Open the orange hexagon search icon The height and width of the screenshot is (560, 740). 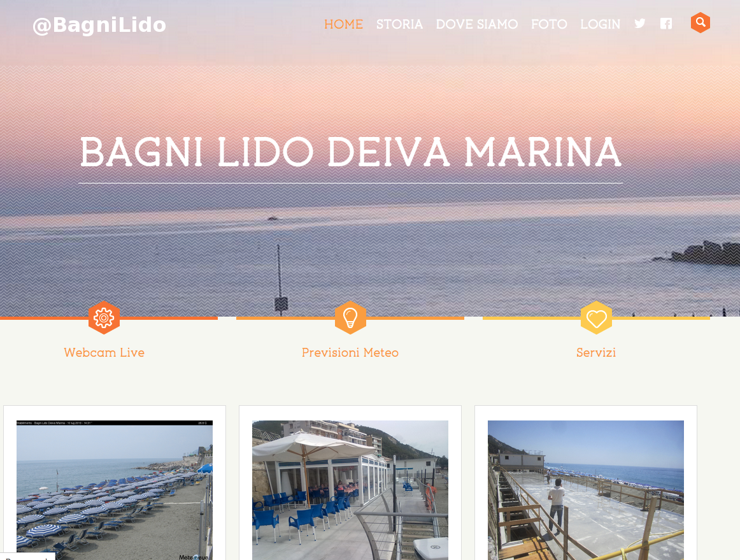(x=701, y=23)
